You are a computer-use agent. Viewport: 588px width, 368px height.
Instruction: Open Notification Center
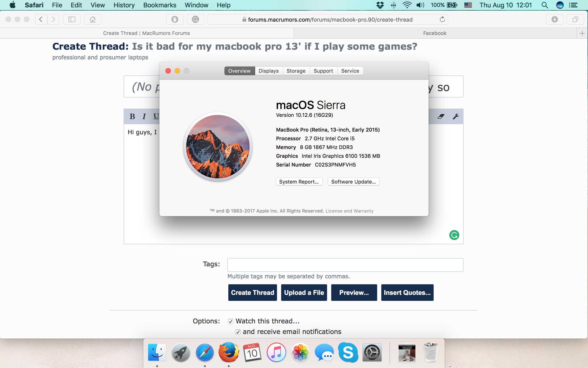tap(574, 5)
